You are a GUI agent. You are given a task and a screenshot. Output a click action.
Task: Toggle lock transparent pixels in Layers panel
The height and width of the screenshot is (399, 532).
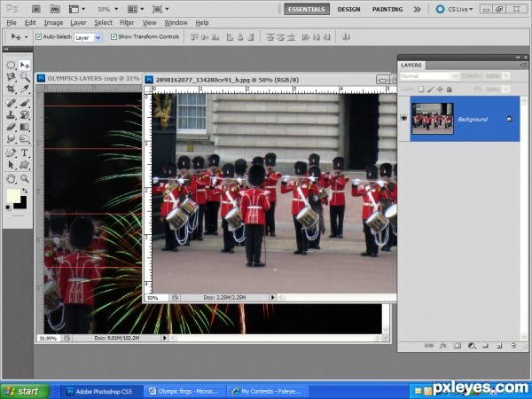(420, 90)
